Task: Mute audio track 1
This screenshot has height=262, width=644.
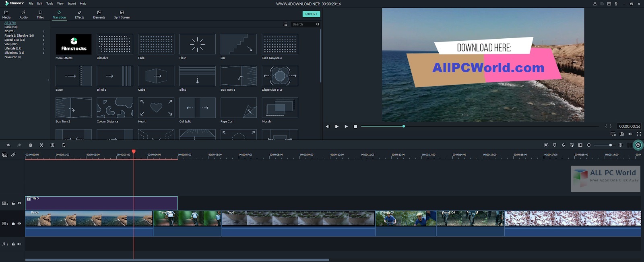Action: (19, 244)
